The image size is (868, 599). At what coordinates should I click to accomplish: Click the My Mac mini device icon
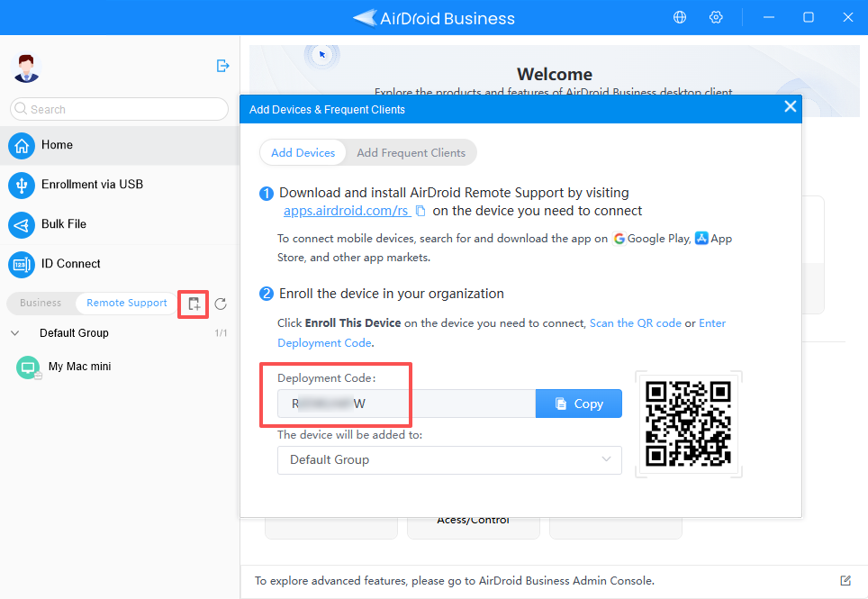[28, 367]
